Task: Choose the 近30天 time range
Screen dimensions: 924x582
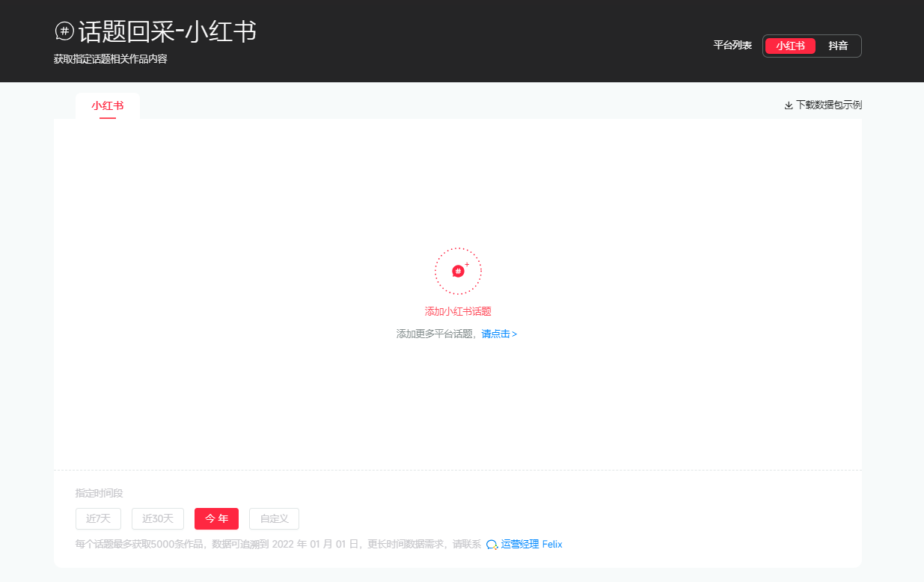Action: click(158, 518)
